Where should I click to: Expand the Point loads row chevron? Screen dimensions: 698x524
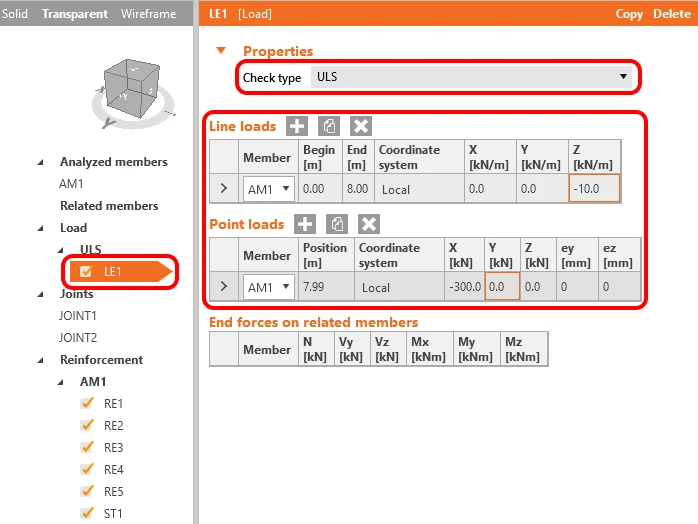coord(224,286)
